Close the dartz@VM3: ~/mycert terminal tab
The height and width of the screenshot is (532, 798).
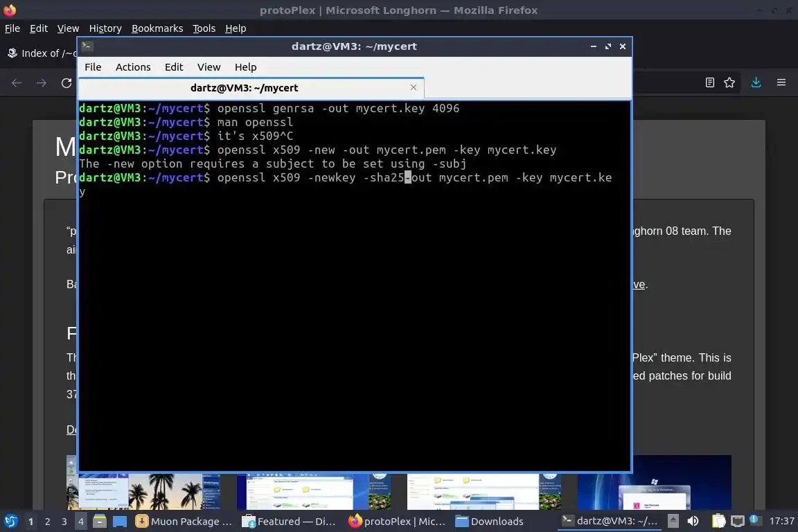click(x=414, y=87)
